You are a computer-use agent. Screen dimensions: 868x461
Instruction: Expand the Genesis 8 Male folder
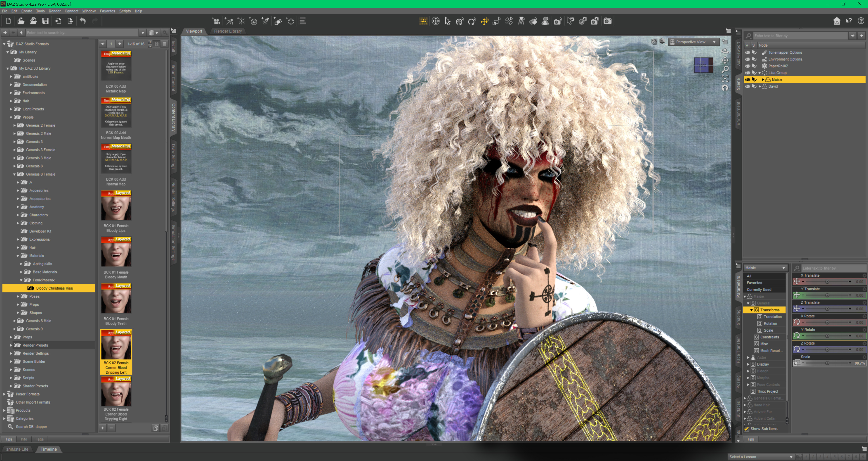(14, 321)
